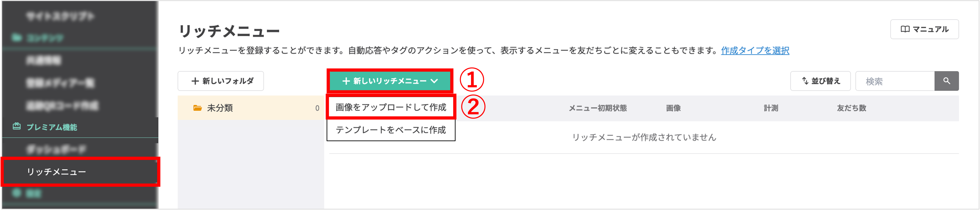Click the プレミアム機能 gift icon in sidebar
Screen dimensions: 980x210
(17, 127)
